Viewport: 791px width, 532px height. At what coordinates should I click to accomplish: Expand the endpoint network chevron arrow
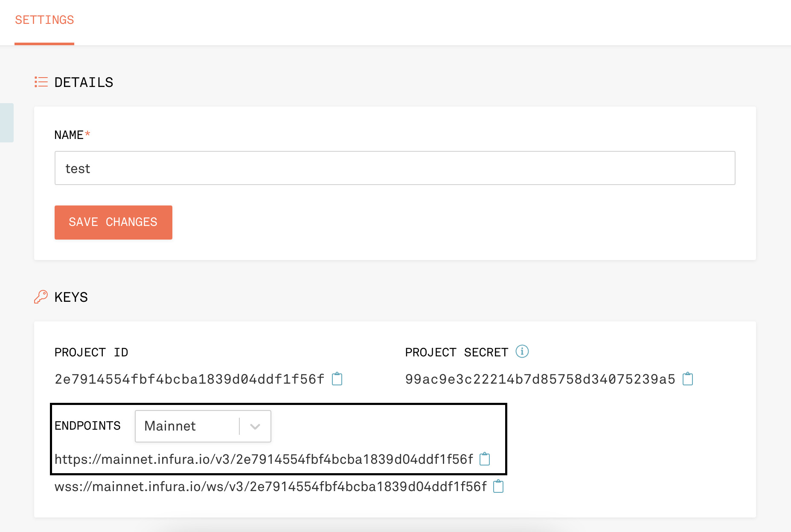coord(255,426)
